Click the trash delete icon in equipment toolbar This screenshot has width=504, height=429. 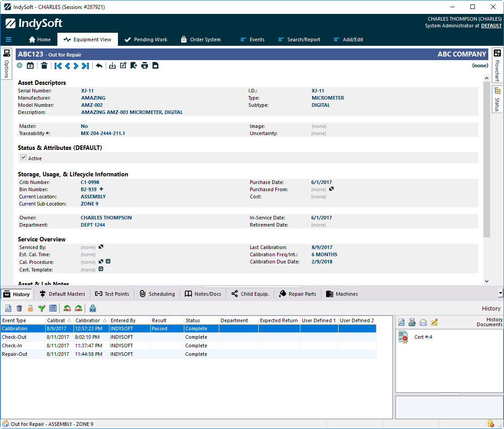tap(44, 66)
